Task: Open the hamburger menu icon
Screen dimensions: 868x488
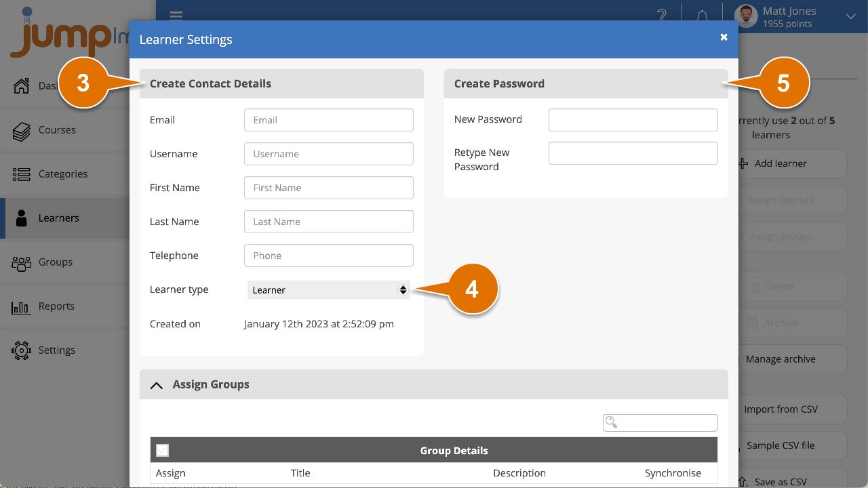Action: 176,15
